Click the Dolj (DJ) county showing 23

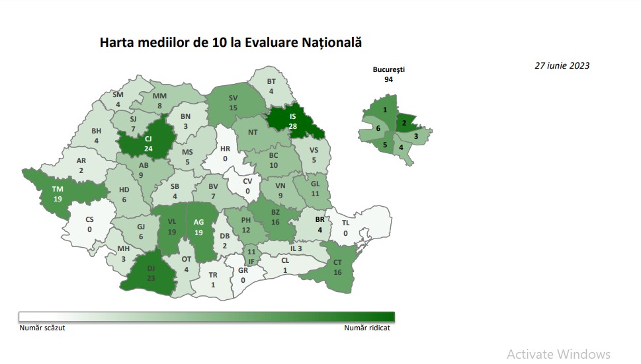(150, 273)
